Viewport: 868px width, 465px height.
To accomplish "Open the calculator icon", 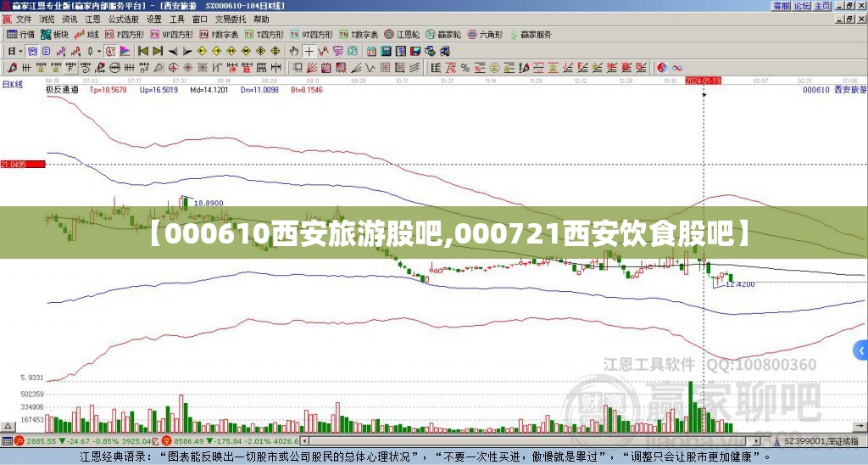I will (386, 51).
